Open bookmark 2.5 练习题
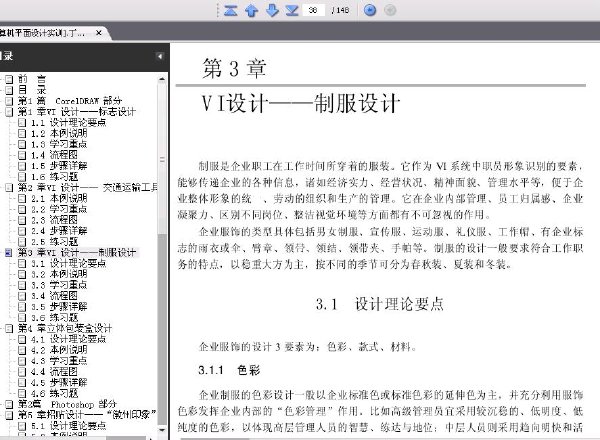600x440 pixels. (54, 241)
